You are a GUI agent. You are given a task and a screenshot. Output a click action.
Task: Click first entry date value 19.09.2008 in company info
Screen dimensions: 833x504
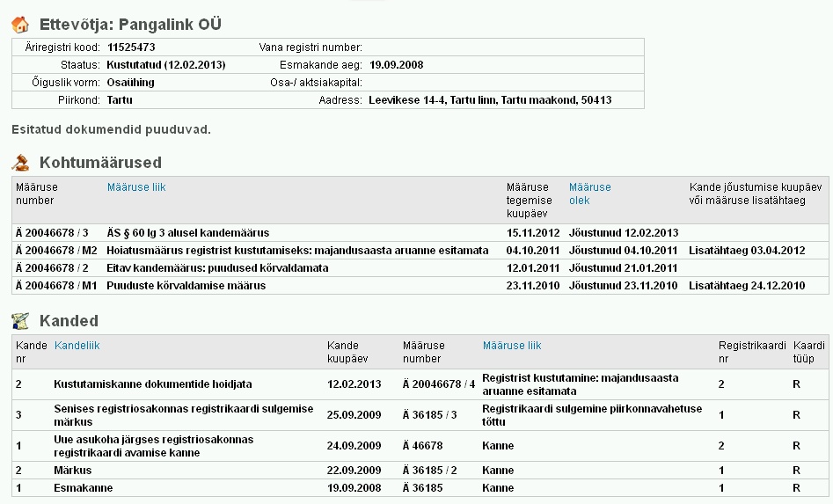tap(397, 65)
